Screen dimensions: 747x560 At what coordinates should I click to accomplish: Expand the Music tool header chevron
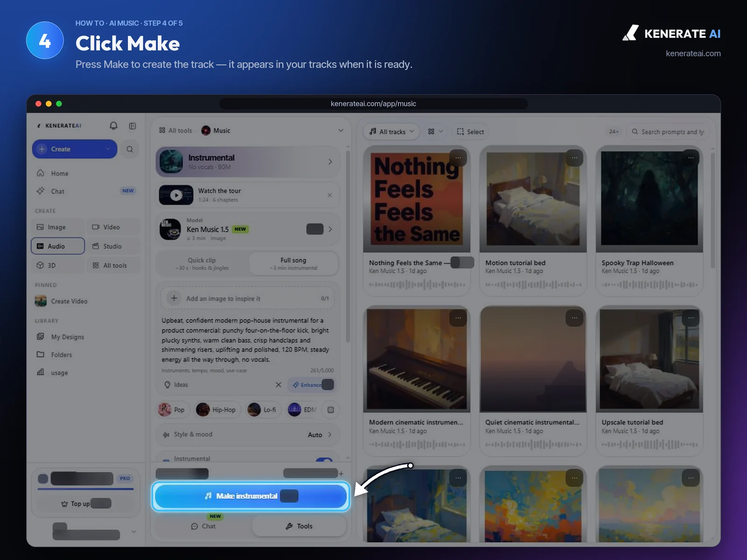pos(341,131)
